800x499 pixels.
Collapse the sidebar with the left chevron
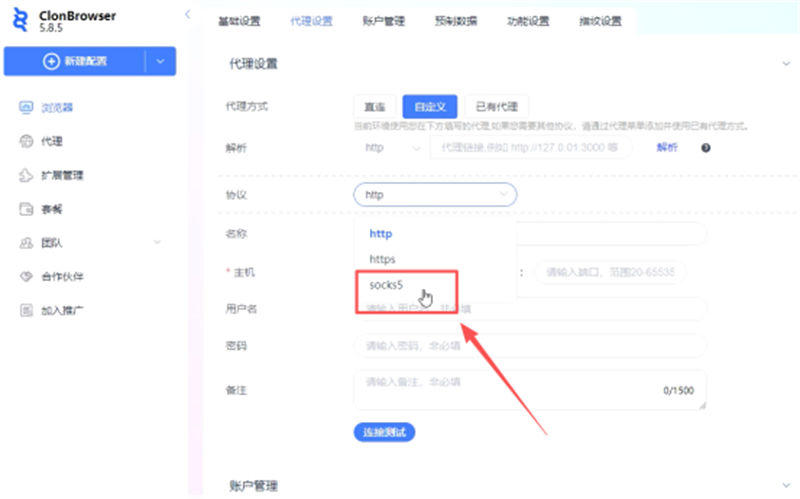(187, 14)
